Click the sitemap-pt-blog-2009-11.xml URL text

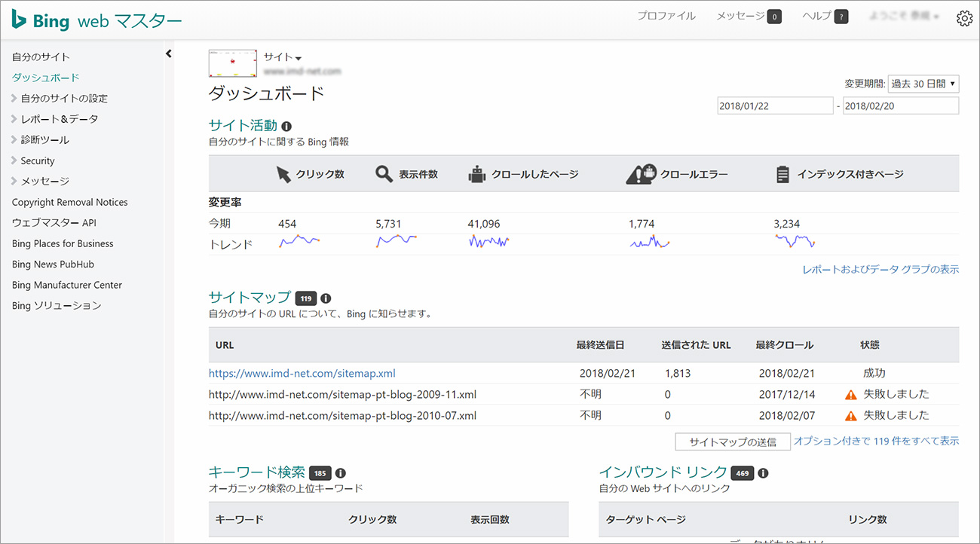pos(342,394)
